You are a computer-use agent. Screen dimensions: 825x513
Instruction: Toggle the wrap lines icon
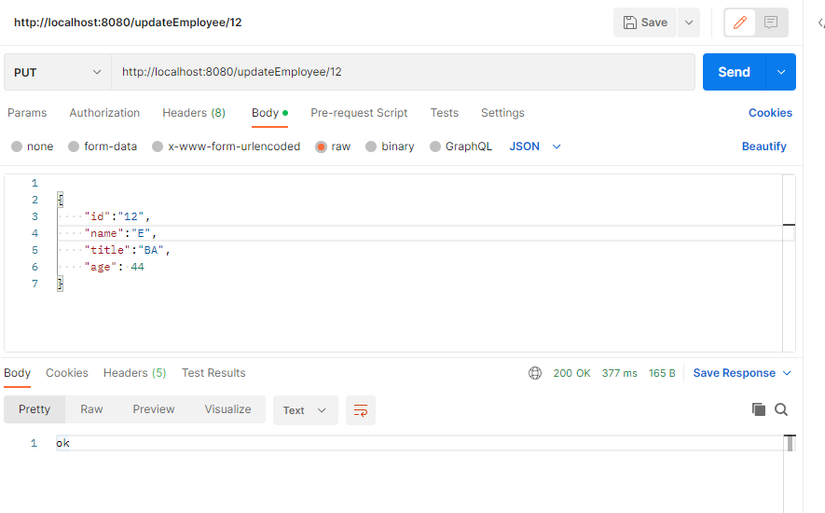(360, 410)
